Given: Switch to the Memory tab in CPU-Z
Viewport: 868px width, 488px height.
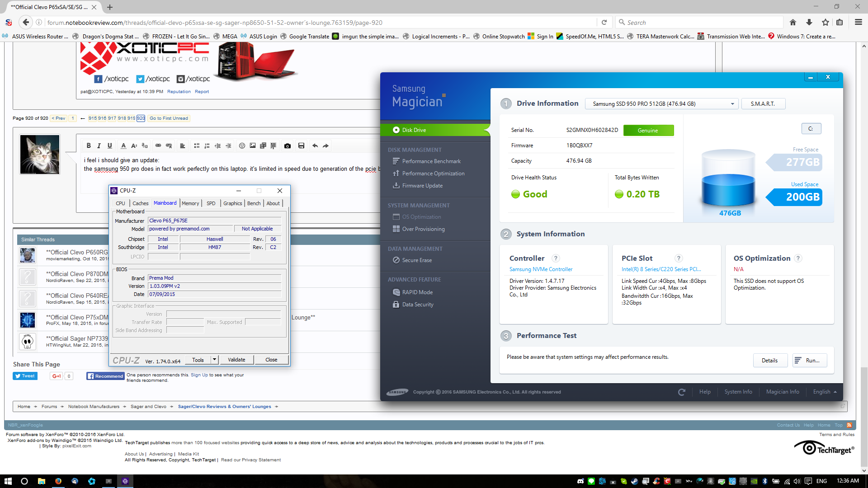Looking at the screenshot, I should pos(190,203).
